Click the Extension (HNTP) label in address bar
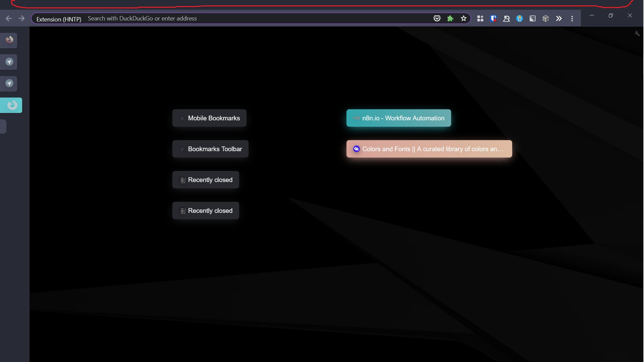 (x=58, y=19)
